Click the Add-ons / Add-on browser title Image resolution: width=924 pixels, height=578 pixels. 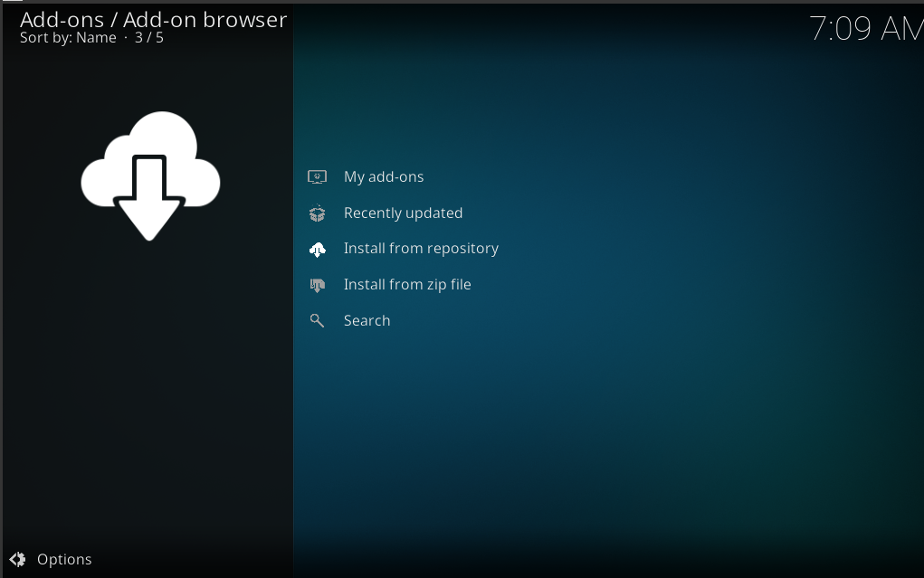point(153,20)
